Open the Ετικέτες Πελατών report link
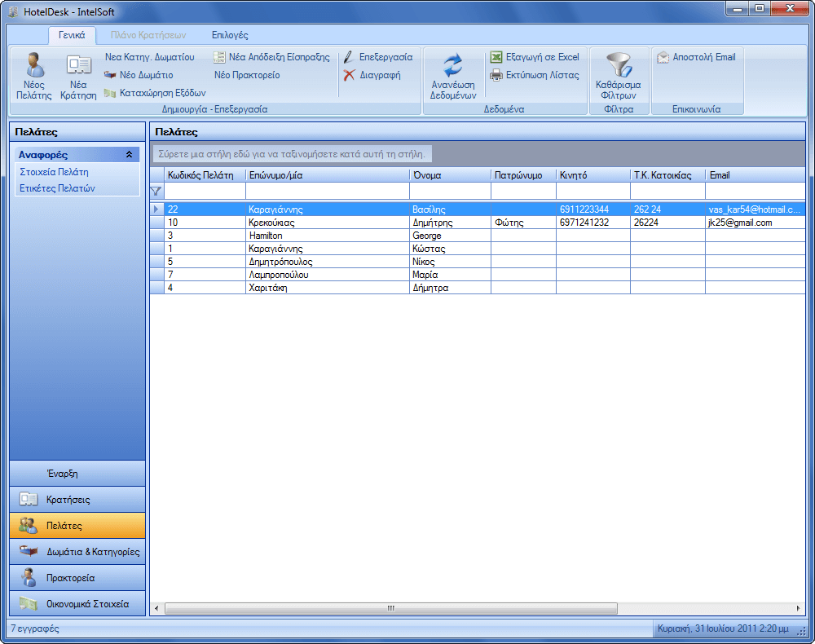815x644 pixels. pos(57,187)
